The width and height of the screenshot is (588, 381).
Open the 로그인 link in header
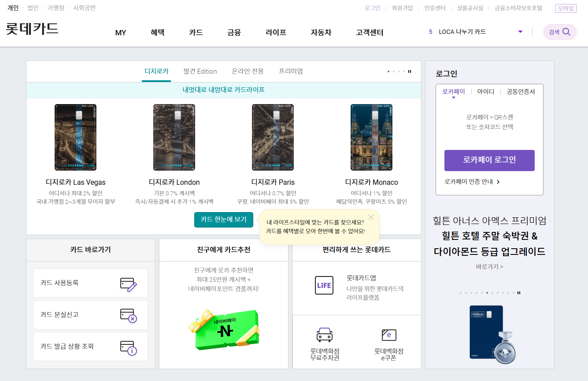(x=373, y=8)
